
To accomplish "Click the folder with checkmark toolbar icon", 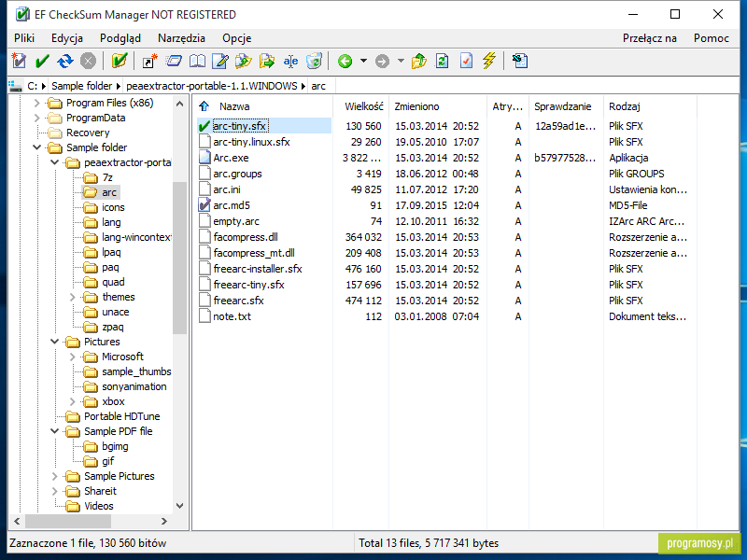I will (120, 61).
